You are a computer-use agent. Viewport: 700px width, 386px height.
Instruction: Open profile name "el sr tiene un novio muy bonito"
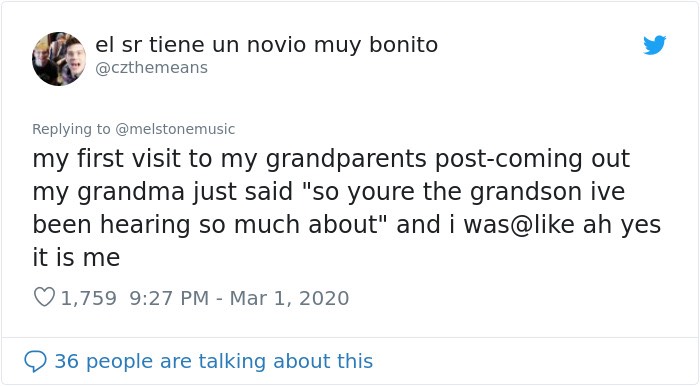pyautogui.click(x=267, y=45)
